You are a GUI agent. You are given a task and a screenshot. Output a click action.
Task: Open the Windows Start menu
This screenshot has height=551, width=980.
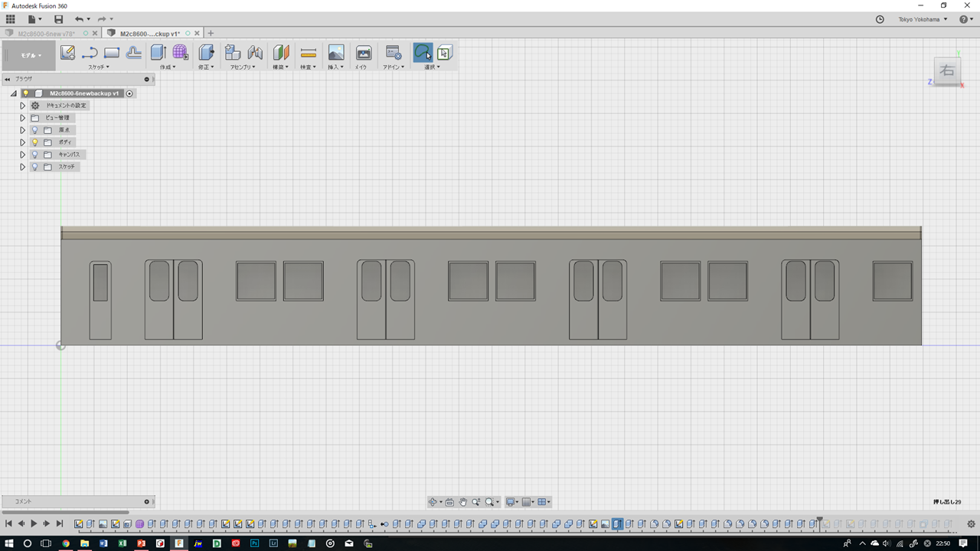click(9, 543)
